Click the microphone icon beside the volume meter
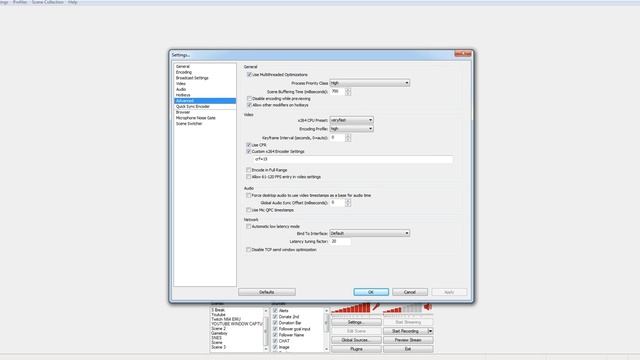Viewport: 640px width, 360px height. pos(376,307)
